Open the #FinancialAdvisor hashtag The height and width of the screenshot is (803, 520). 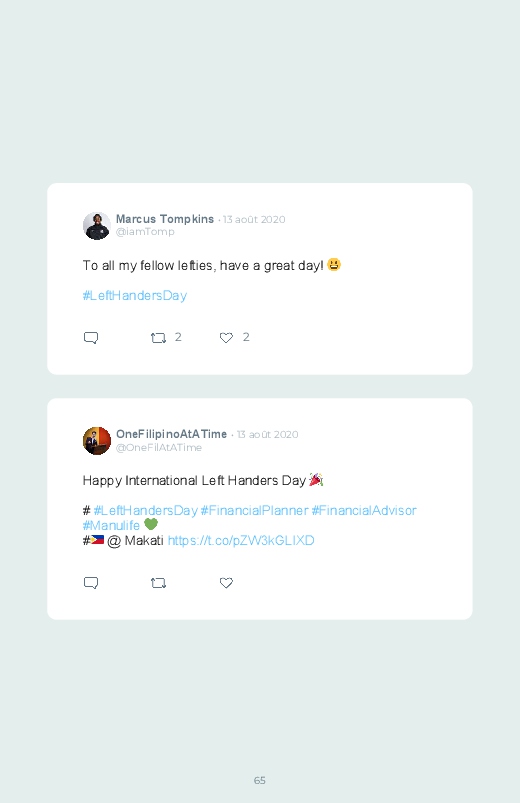click(x=364, y=511)
